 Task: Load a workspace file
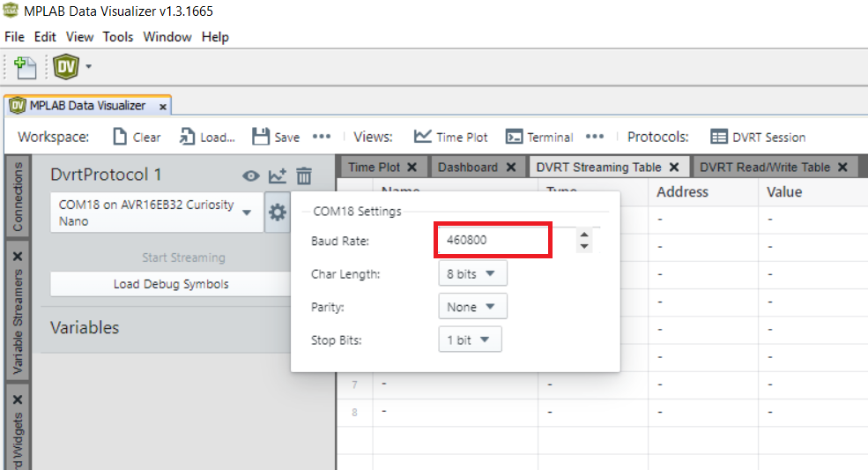pyautogui.click(x=208, y=137)
